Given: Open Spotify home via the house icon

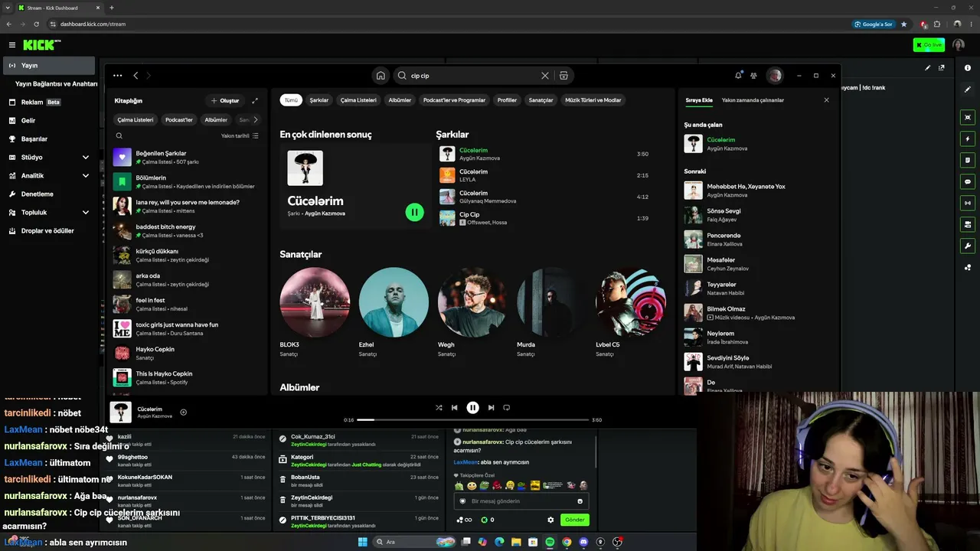Looking at the screenshot, I should click(381, 76).
